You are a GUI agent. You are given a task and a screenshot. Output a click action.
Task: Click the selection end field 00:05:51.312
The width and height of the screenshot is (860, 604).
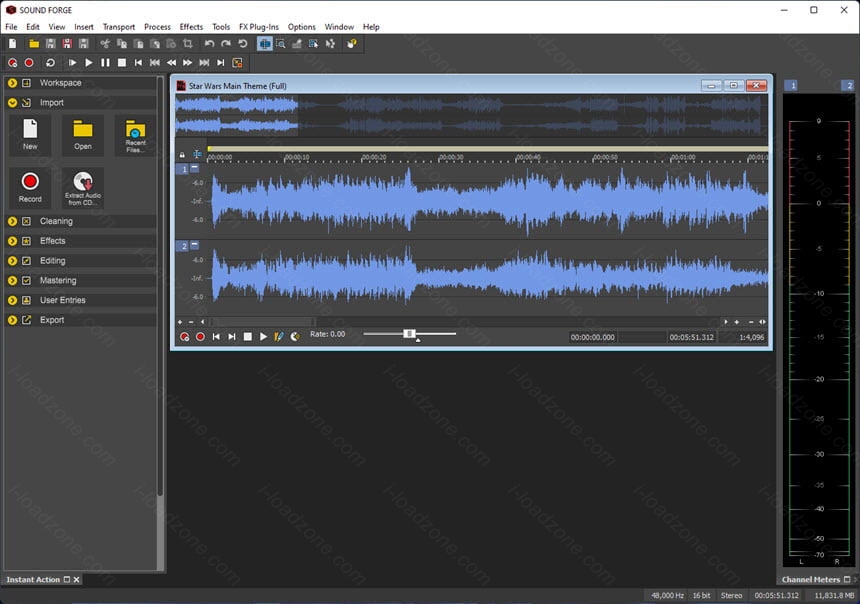tap(692, 337)
